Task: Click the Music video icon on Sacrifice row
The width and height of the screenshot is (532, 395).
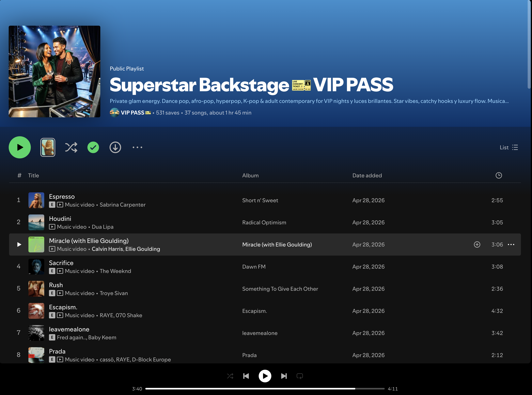Action: (60, 271)
